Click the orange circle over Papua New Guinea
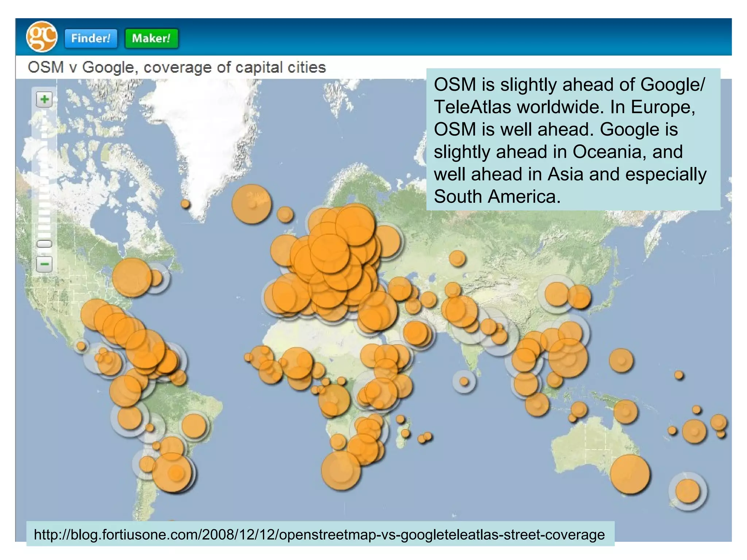The image size is (747, 560). (626, 412)
